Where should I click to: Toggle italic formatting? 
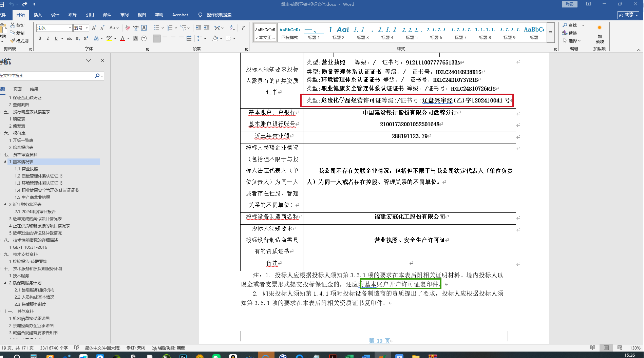(x=48, y=38)
